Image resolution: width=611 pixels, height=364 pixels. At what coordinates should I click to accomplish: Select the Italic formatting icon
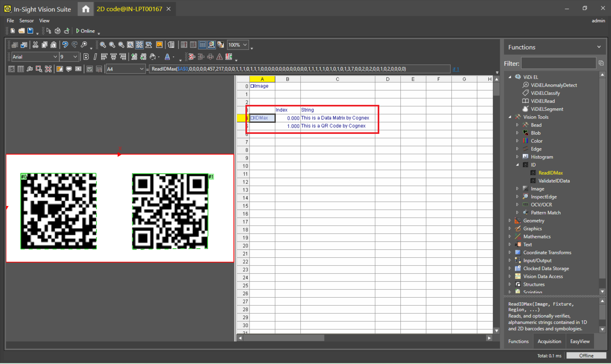[95, 56]
